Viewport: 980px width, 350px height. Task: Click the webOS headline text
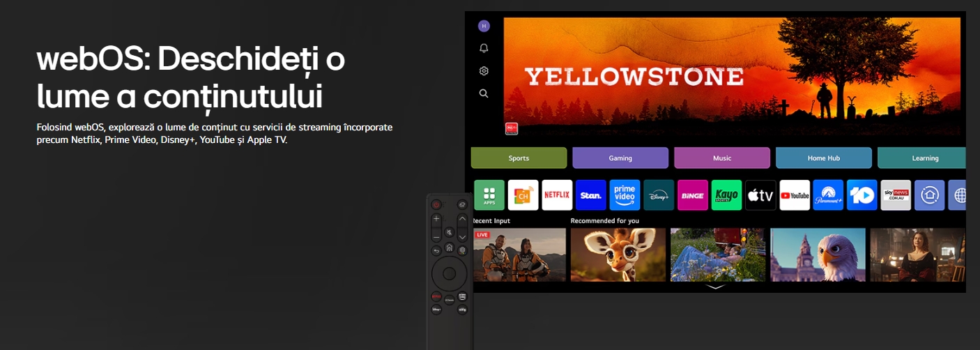190,78
